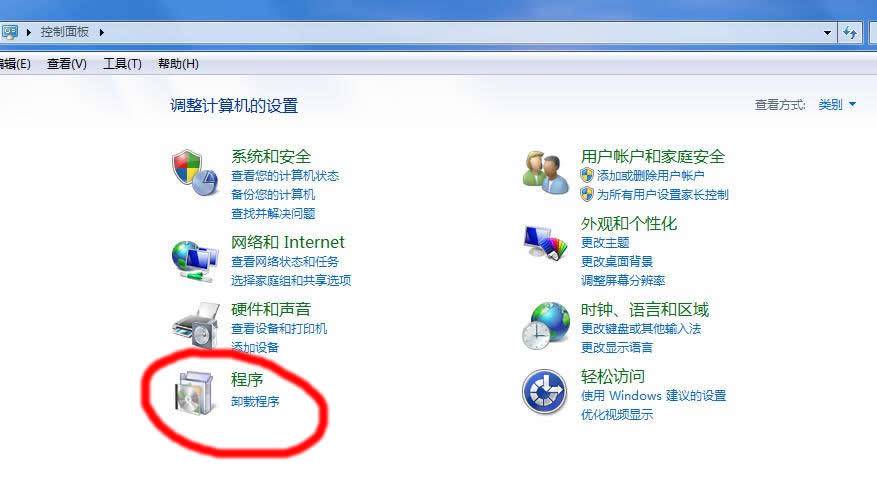The height and width of the screenshot is (498, 877).
Task: Expand the arrow after 控制面板 breadcrumb
Action: click(x=101, y=32)
